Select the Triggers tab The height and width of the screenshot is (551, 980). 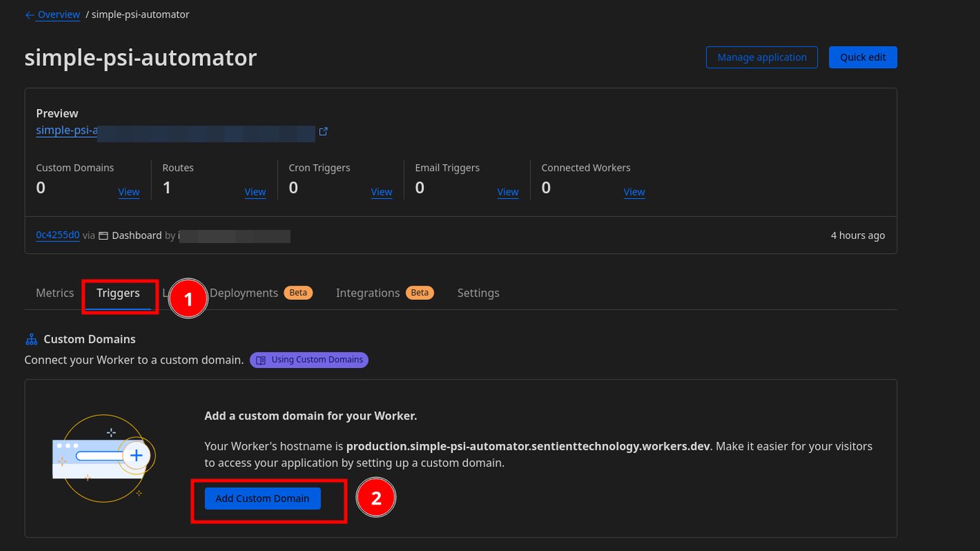(118, 293)
